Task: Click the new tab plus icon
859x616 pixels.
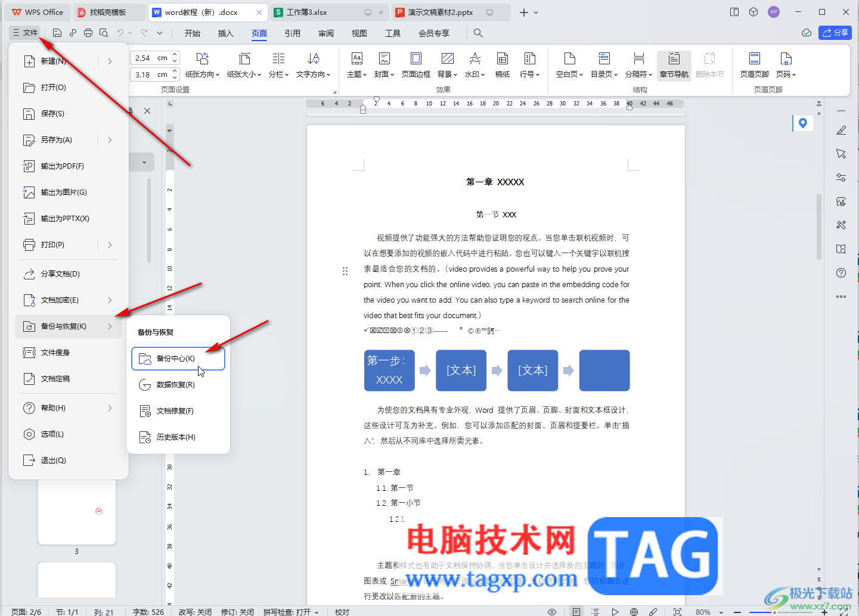Action: click(523, 12)
